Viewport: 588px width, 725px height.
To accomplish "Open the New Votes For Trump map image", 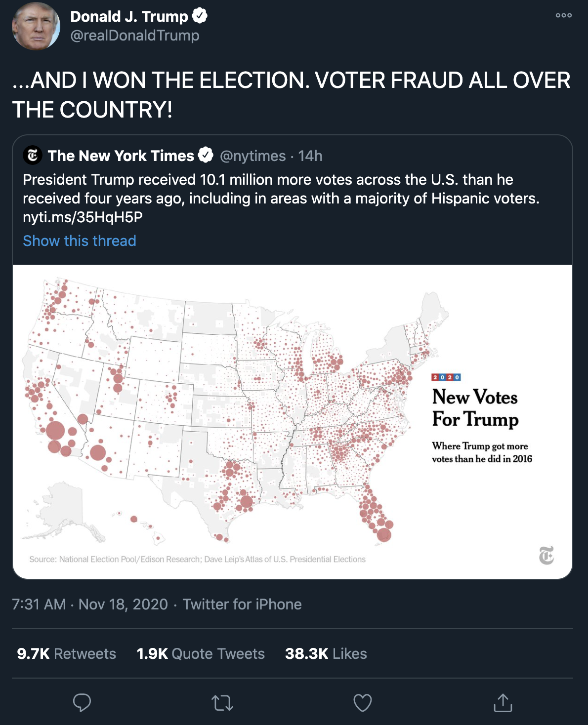I will [x=293, y=421].
